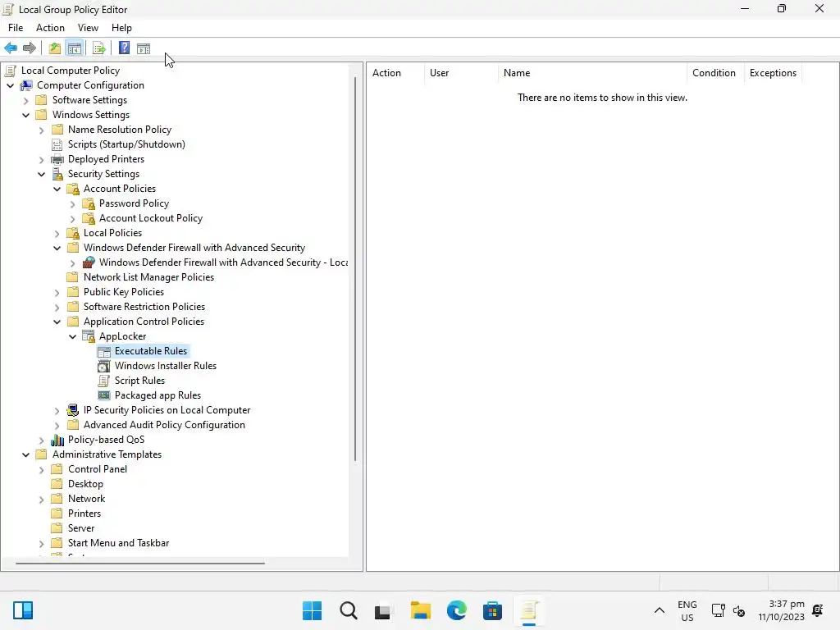The height and width of the screenshot is (630, 840).
Task: Open File Explorer from taskbar
Action: [x=421, y=610]
